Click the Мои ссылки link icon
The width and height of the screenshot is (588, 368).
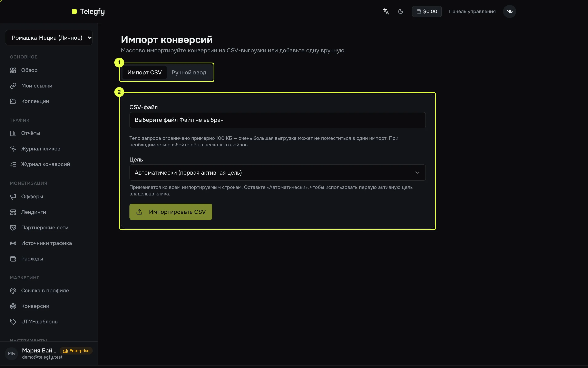pyautogui.click(x=13, y=86)
